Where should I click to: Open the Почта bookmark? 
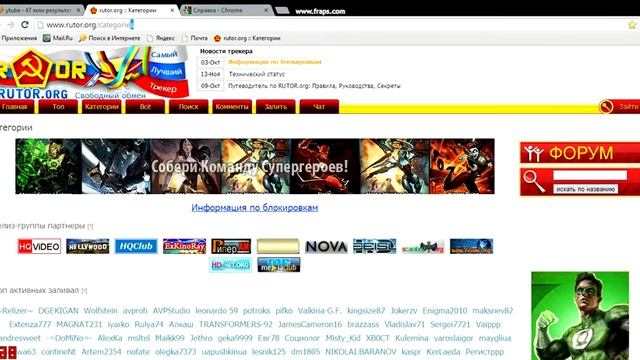coord(195,38)
